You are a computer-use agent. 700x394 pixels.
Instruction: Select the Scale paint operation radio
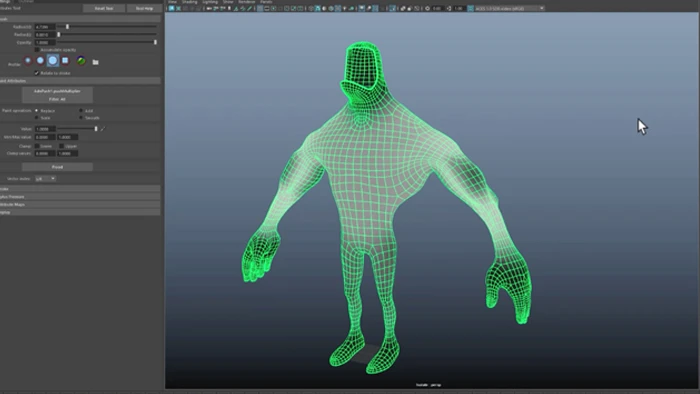coord(37,118)
